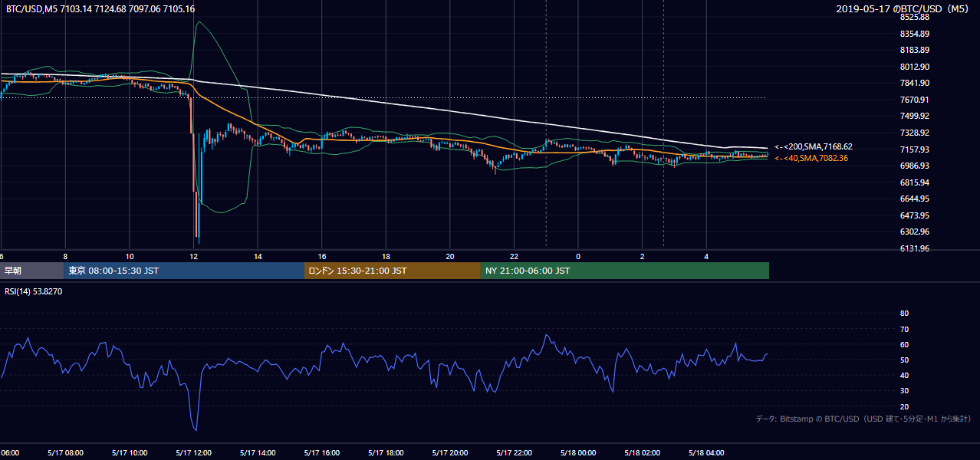
Task: Click the RSI axis value 20
Action: (x=904, y=406)
